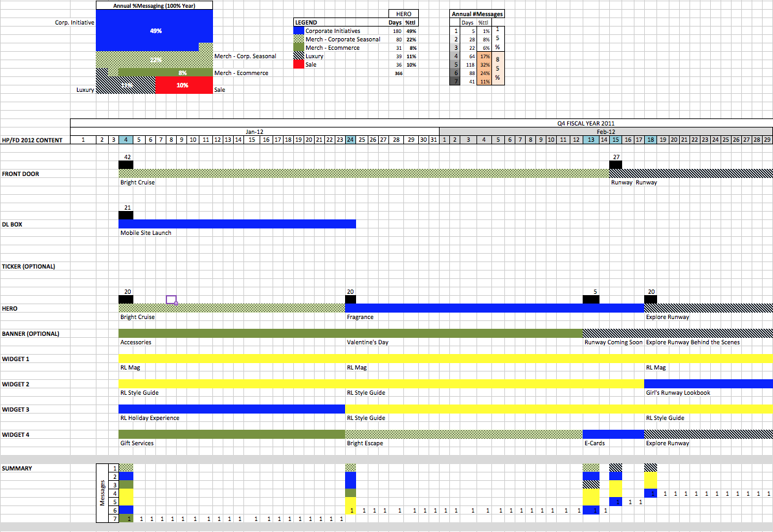The image size is (773, 532).
Task: Click the 'Corporate Initiatives' legend text
Action: (x=333, y=30)
